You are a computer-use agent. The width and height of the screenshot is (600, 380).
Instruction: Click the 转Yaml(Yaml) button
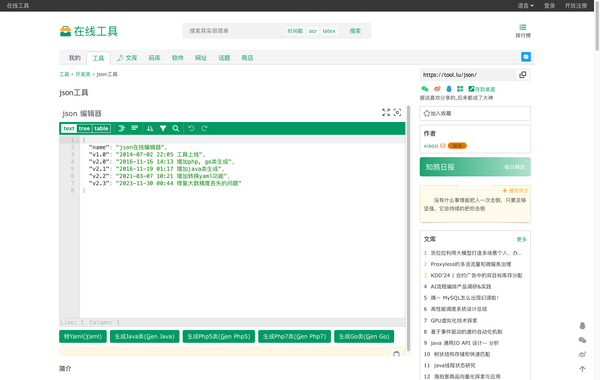click(x=83, y=336)
